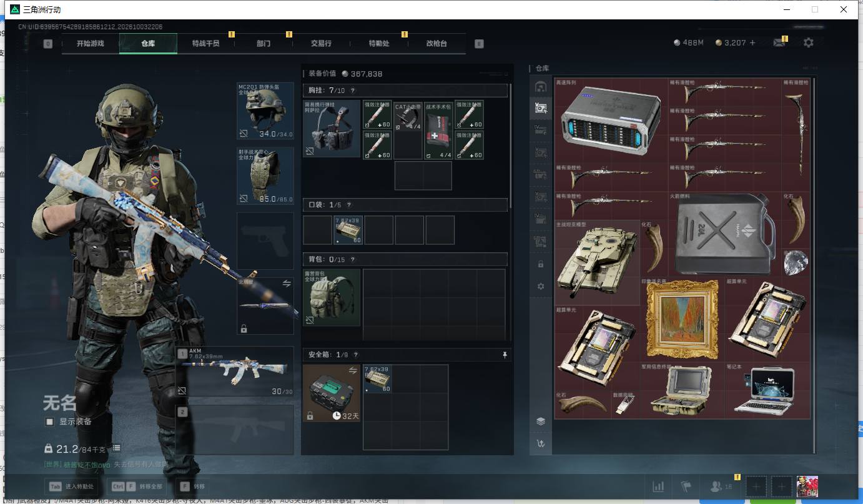The height and width of the screenshot is (504, 863).
Task: Select the 火箭燃料 fuel canister
Action: click(725, 235)
